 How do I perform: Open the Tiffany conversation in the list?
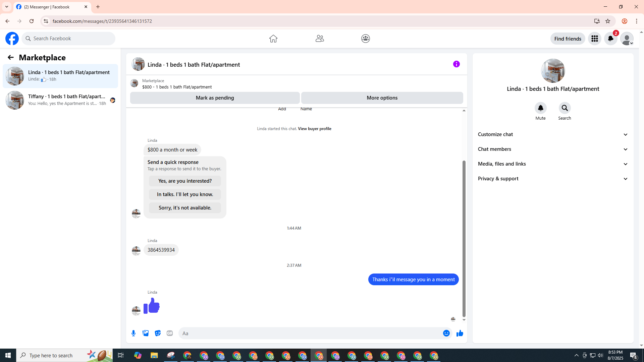[x=60, y=100]
